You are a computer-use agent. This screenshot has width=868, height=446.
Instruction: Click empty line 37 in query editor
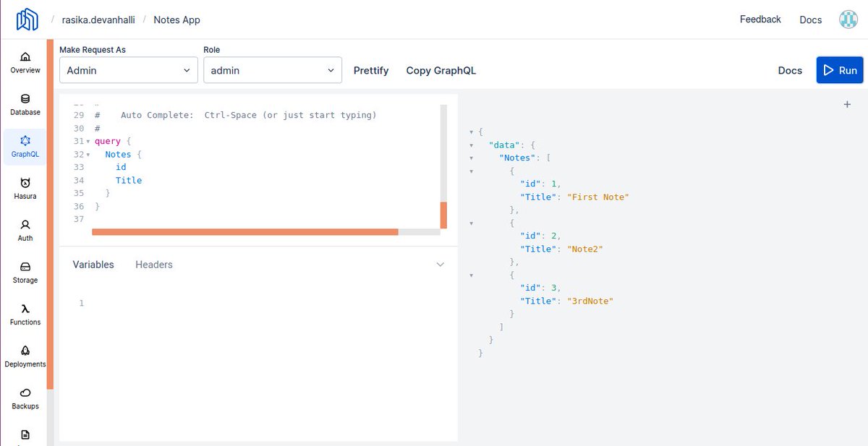[x=265, y=219]
